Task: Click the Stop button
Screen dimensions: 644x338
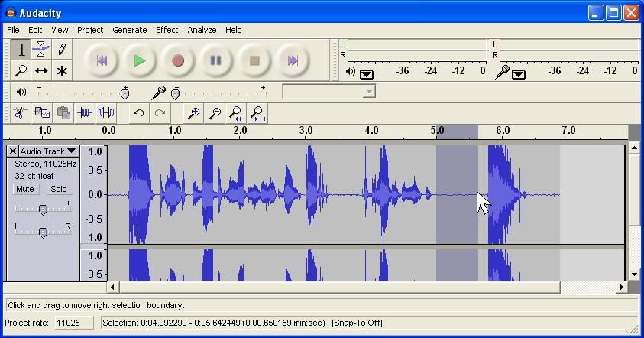Action: click(x=254, y=61)
